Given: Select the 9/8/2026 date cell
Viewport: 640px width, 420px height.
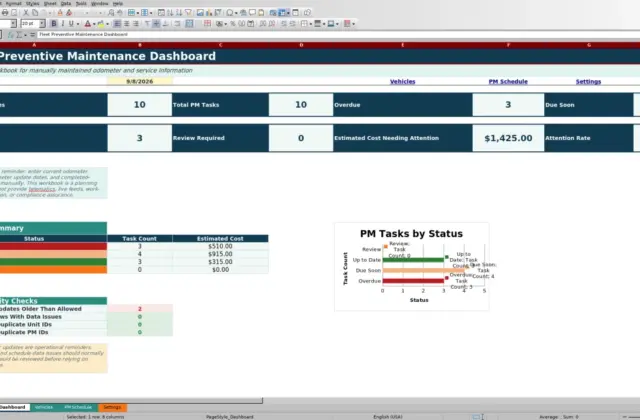Looking at the screenshot, I should pyautogui.click(x=140, y=81).
